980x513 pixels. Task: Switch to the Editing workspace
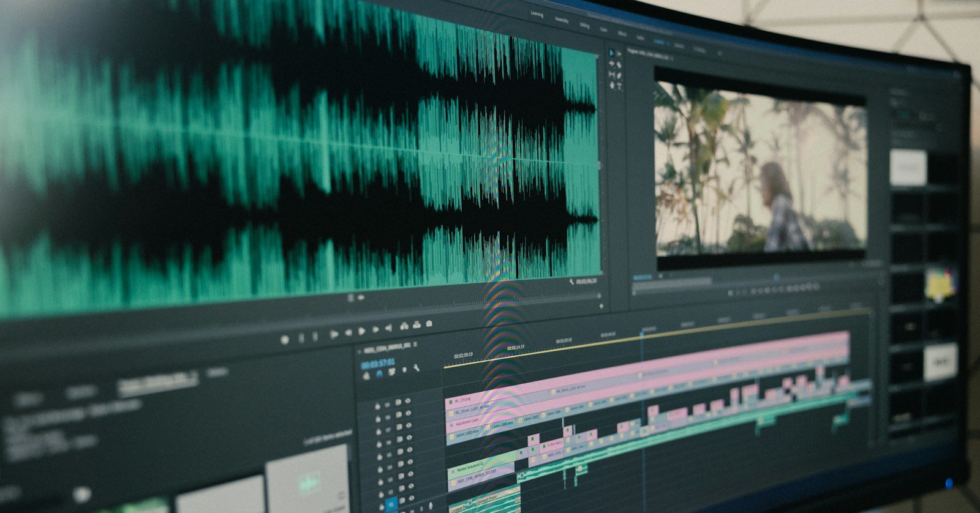pyautogui.click(x=584, y=26)
